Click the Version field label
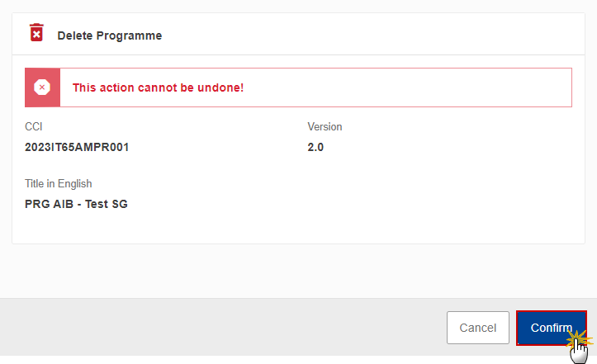This screenshot has width=597, height=364. pyautogui.click(x=325, y=126)
